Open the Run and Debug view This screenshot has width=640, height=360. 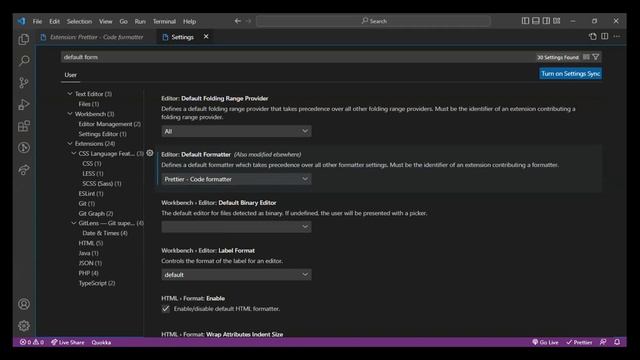[x=24, y=104]
